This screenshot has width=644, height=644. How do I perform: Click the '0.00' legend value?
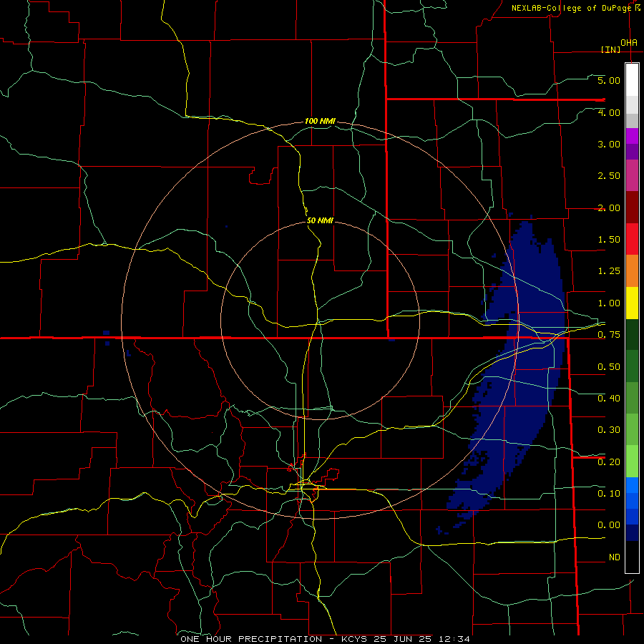pos(609,525)
